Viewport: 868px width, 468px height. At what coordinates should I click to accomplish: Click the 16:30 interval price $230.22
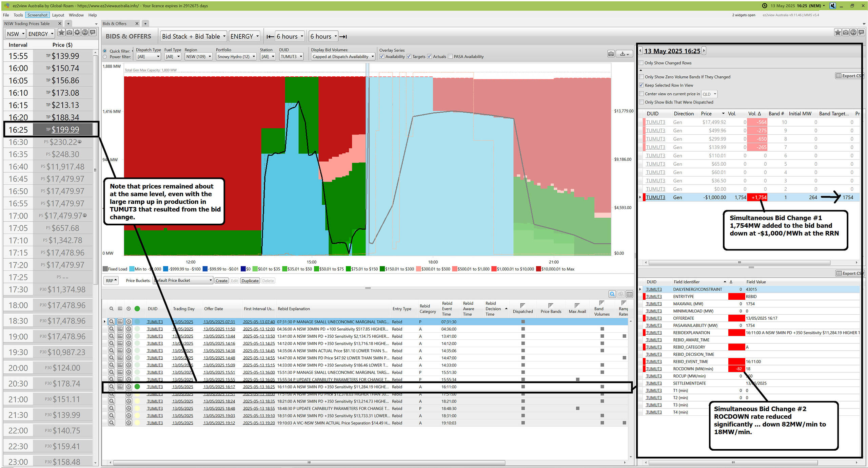click(x=63, y=142)
